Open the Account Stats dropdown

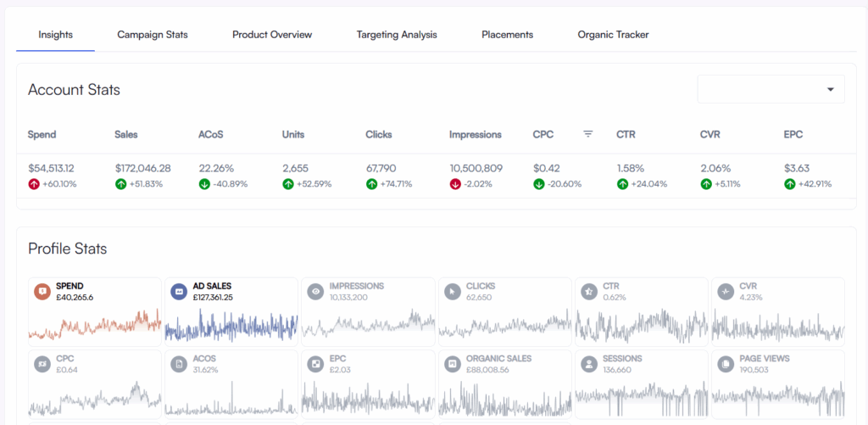coord(771,89)
